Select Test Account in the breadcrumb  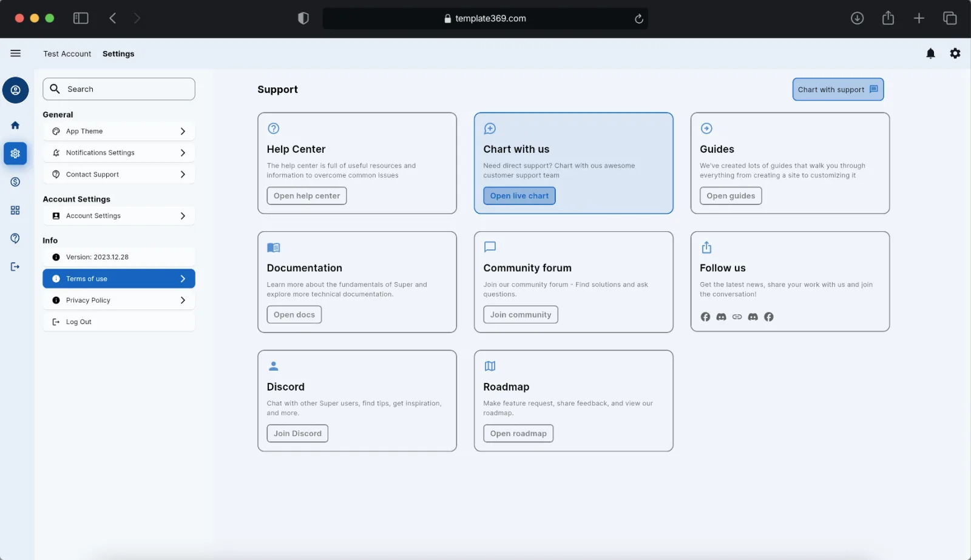coord(67,54)
